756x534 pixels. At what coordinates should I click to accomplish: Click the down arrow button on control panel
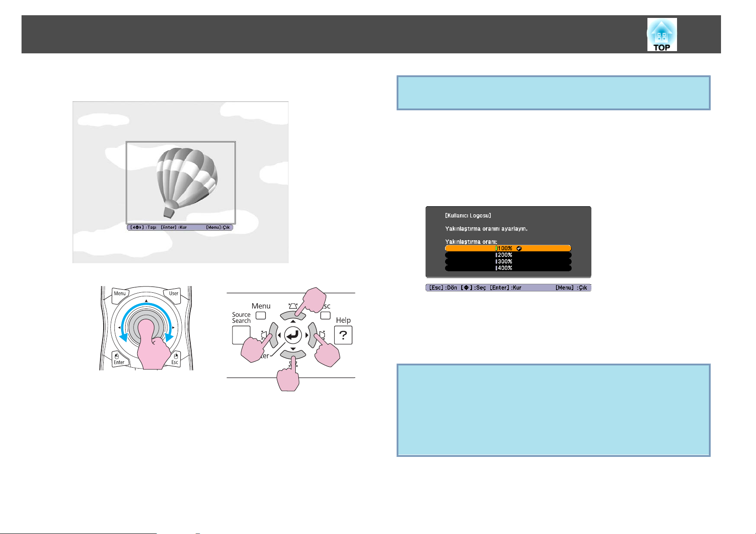click(293, 354)
